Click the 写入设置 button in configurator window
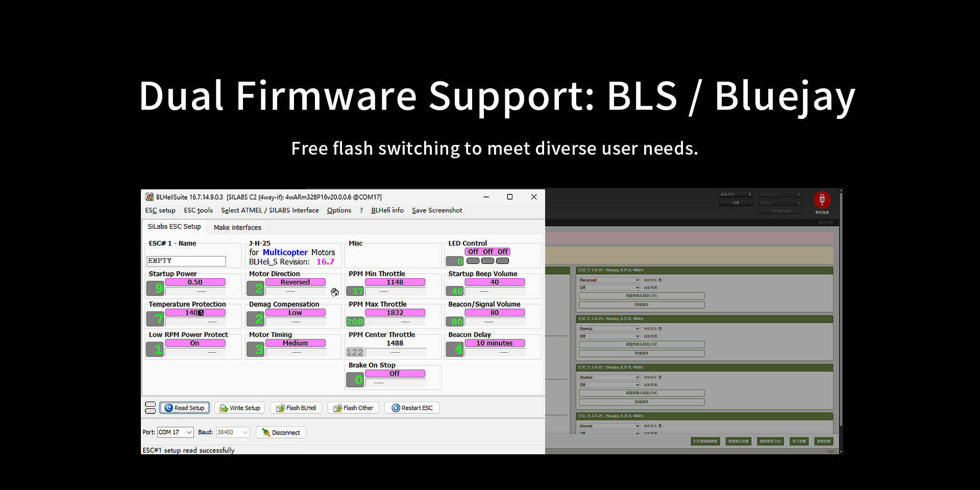980x490 pixels. 799,442
